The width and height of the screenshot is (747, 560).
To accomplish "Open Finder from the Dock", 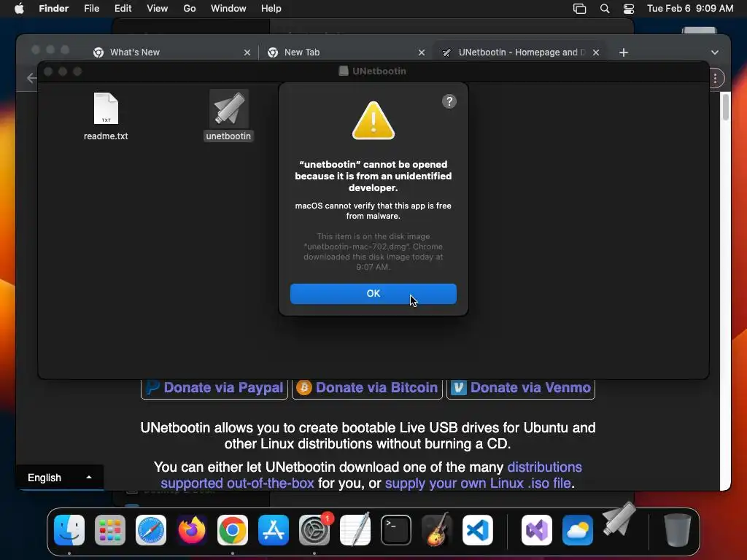I will [x=69, y=530].
